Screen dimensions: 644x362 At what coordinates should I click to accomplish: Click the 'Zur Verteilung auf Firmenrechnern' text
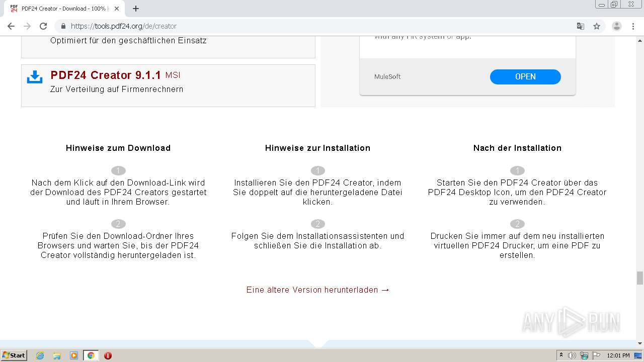point(117,89)
